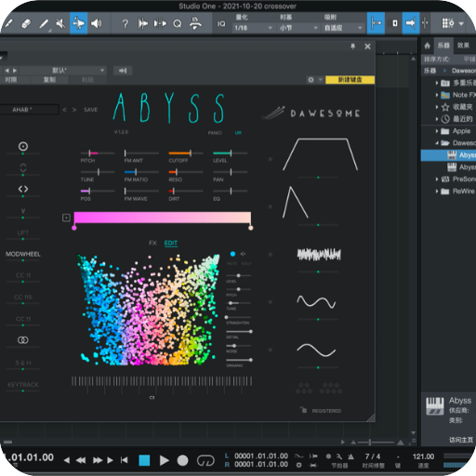476x476 pixels.
Task: Select the Line draw tool
Action: pos(44,23)
